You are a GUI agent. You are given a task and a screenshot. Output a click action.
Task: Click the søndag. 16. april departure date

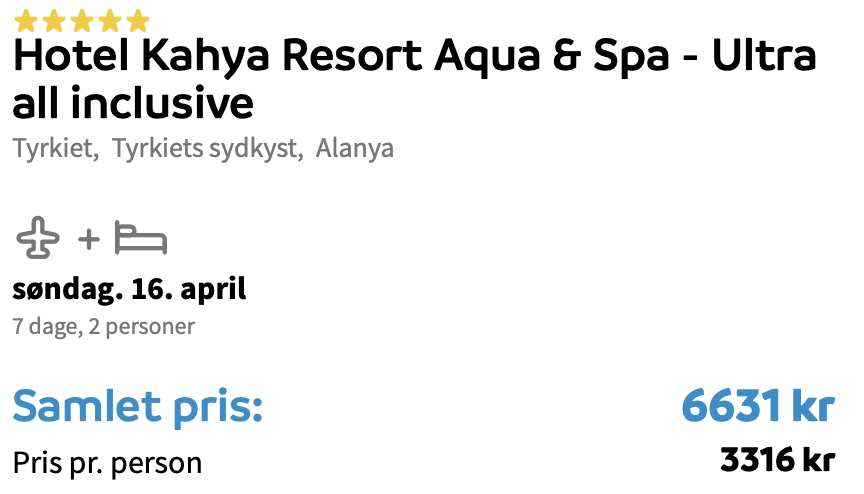tap(129, 289)
